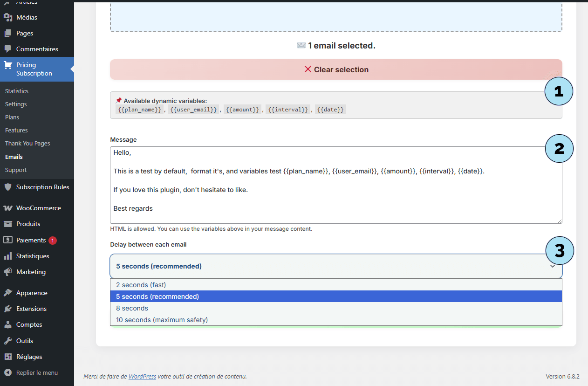Click inside the Message text area

tap(335, 196)
